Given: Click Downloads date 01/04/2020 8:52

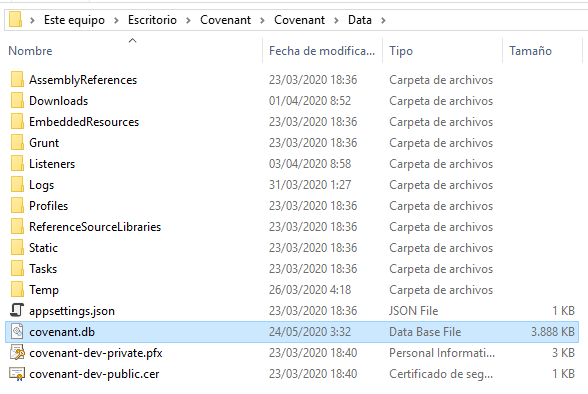Looking at the screenshot, I should (x=310, y=101).
